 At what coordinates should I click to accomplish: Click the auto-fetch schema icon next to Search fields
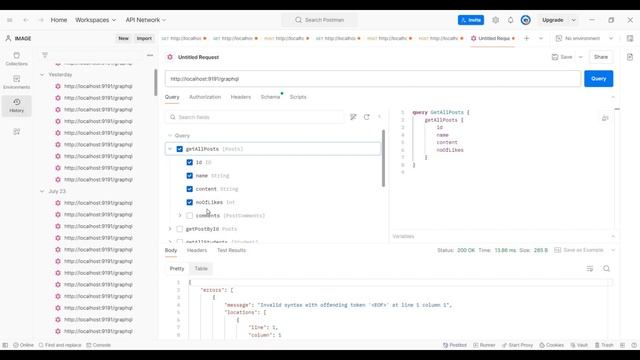pyautogui.click(x=353, y=117)
